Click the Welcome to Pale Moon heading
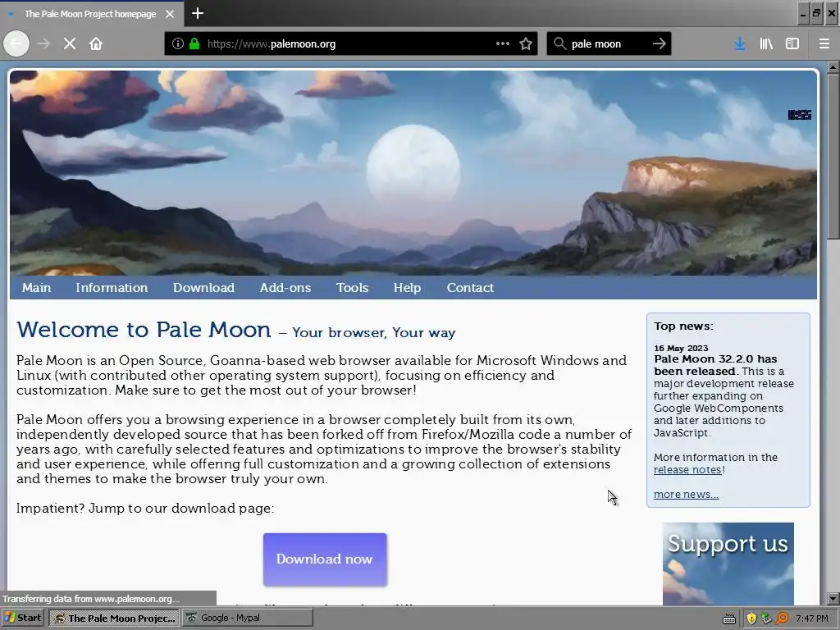840x630 pixels. pos(144,330)
